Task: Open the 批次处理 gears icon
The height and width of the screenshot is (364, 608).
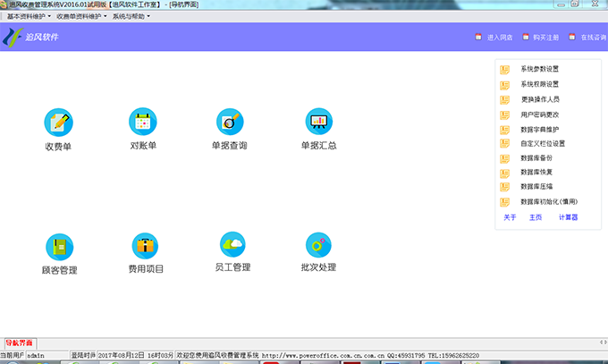Action: [x=318, y=245]
